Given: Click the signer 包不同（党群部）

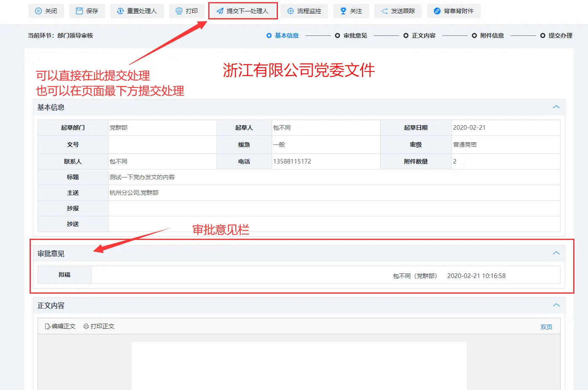Looking at the screenshot, I should (x=415, y=276).
